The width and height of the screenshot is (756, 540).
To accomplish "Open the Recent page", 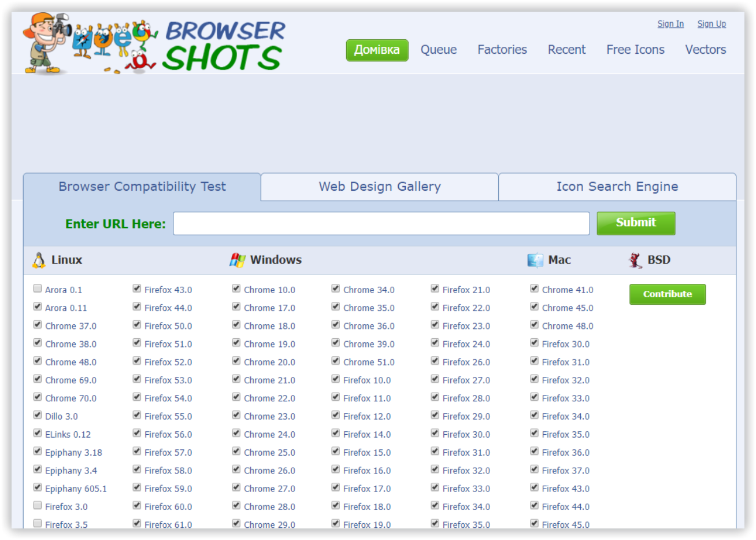I will (566, 50).
